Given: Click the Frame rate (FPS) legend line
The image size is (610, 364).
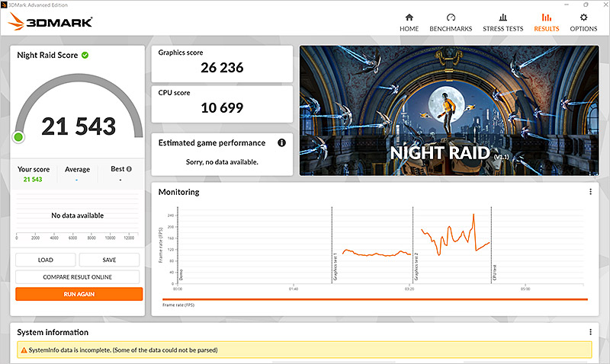Looking at the screenshot, I should tap(374, 299).
